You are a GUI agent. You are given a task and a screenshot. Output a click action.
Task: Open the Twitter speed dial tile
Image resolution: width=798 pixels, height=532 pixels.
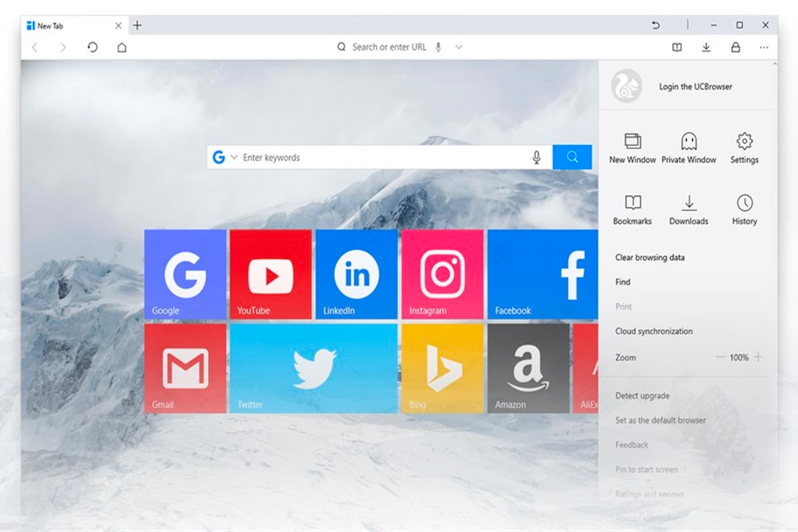[x=314, y=369]
